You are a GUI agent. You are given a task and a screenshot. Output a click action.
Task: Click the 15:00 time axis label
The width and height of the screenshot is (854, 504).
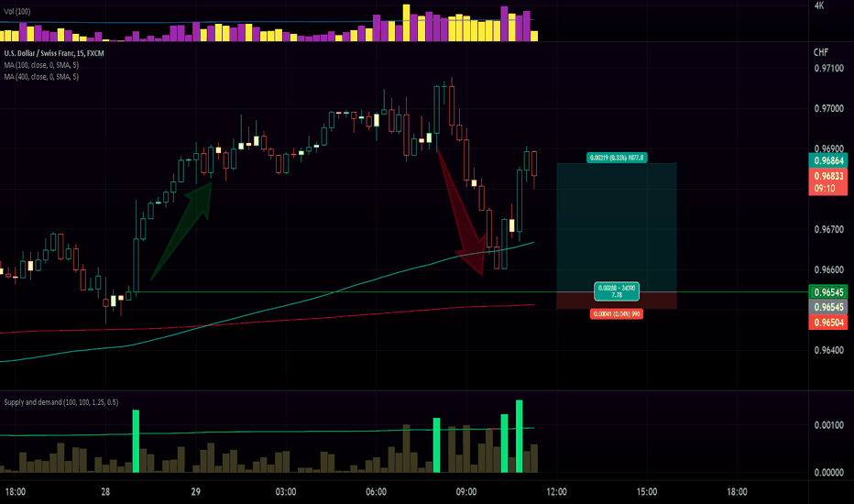pos(647,491)
